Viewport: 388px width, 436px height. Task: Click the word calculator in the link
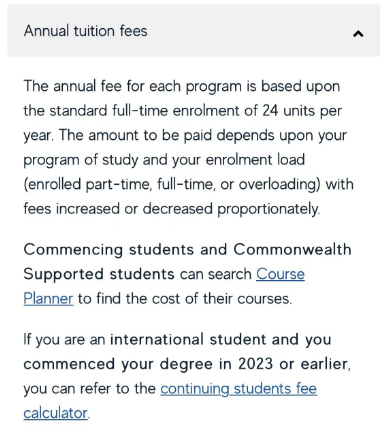(x=55, y=413)
